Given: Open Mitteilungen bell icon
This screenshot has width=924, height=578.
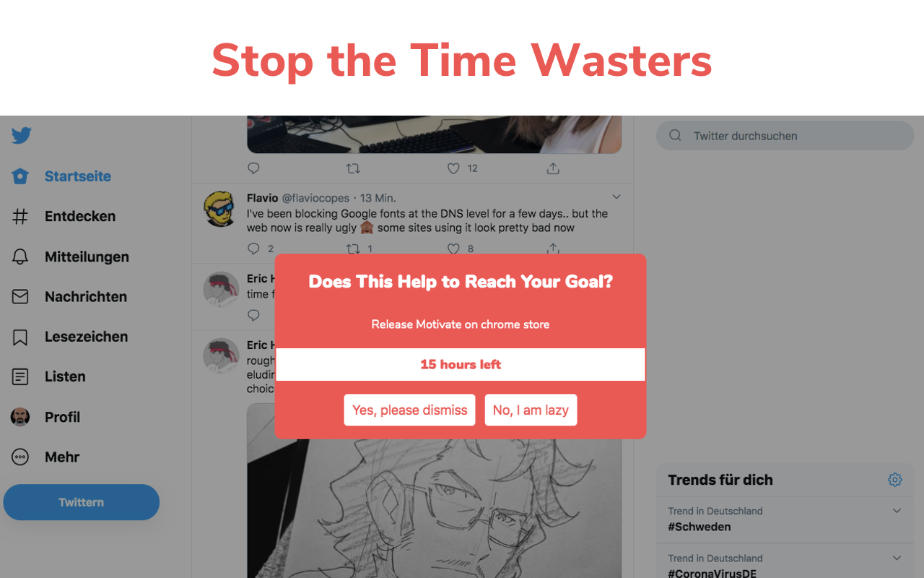Looking at the screenshot, I should click(x=20, y=256).
